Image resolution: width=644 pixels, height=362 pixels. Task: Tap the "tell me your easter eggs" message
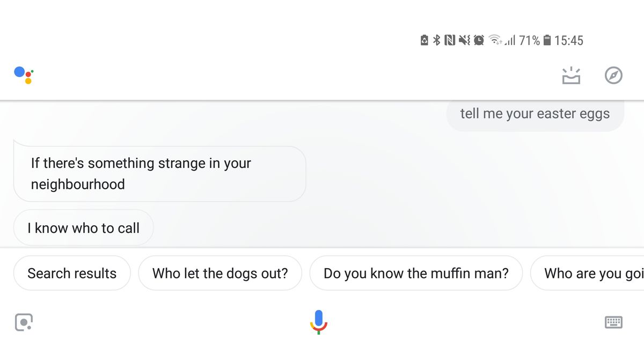535,114
